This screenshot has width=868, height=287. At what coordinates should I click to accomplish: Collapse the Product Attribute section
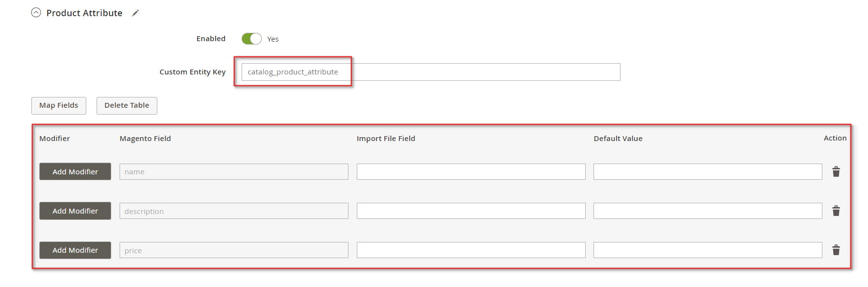click(36, 13)
